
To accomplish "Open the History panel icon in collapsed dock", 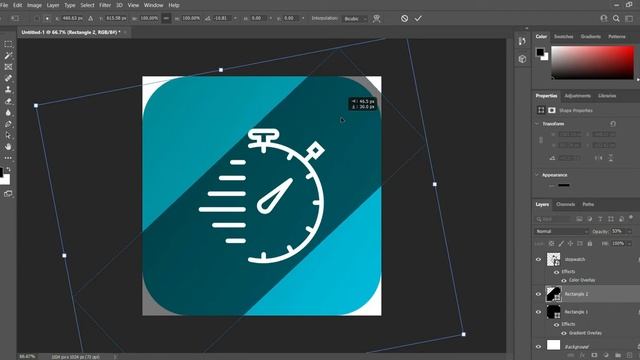I will [x=522, y=41].
